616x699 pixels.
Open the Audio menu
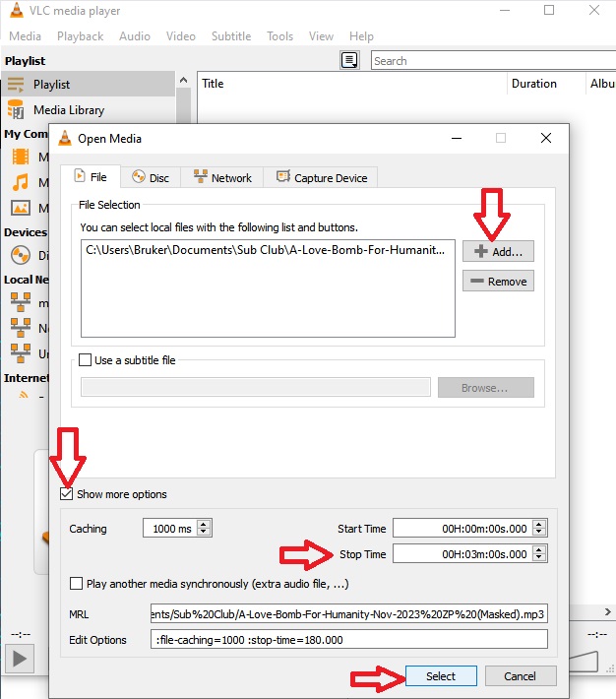(x=135, y=36)
